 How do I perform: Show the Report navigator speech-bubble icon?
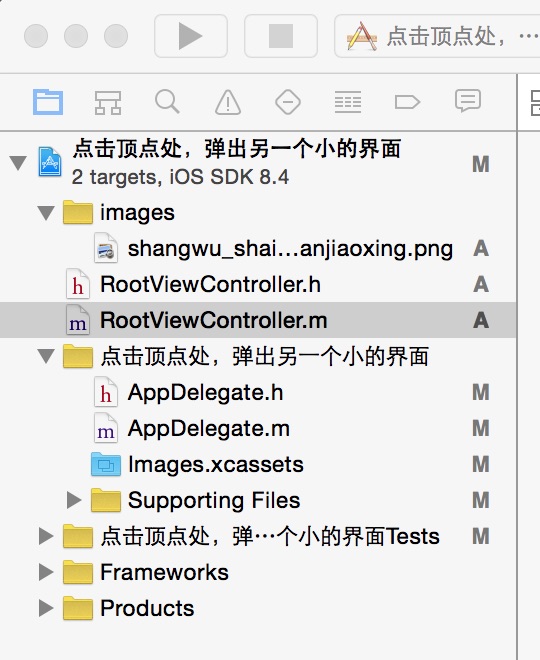tap(468, 101)
